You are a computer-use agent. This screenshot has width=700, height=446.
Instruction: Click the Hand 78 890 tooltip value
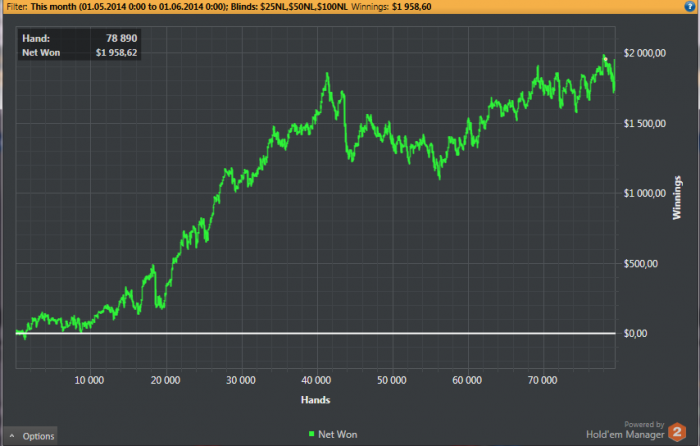coord(121,38)
